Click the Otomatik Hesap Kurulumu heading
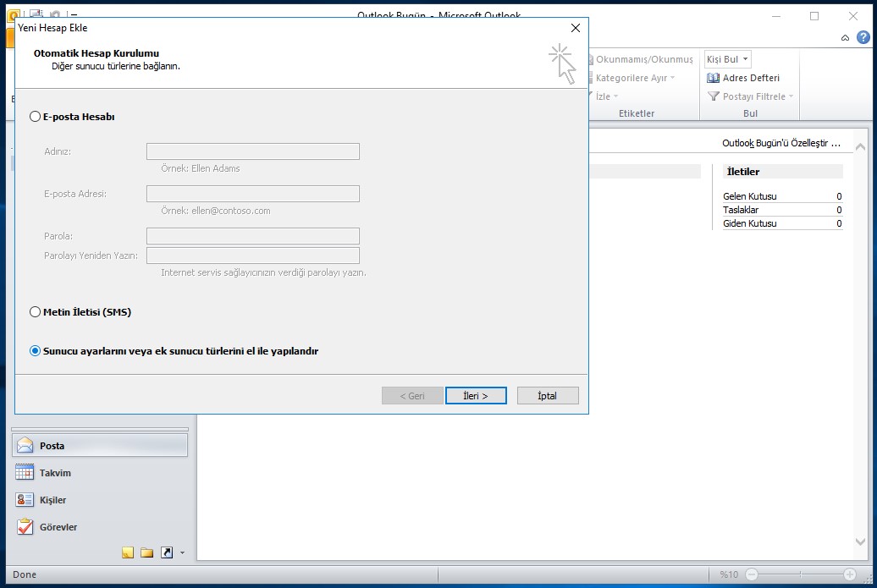This screenshot has width=877, height=588. [97, 53]
